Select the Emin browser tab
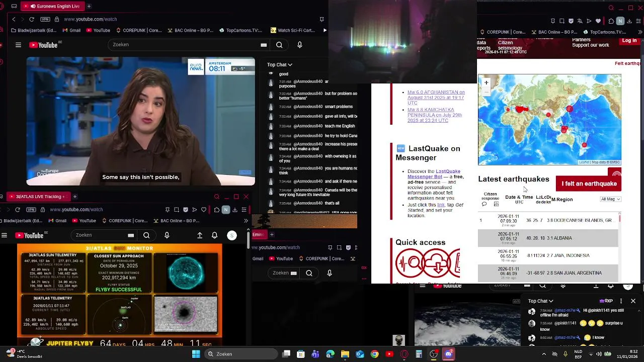Image resolution: width=644 pixels, height=362 pixels. pos(259,234)
